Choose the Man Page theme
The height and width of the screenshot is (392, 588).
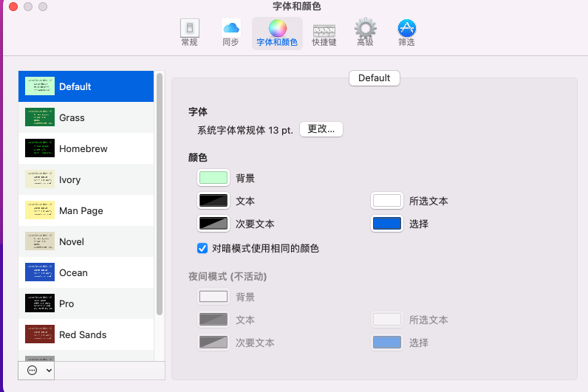tap(81, 210)
